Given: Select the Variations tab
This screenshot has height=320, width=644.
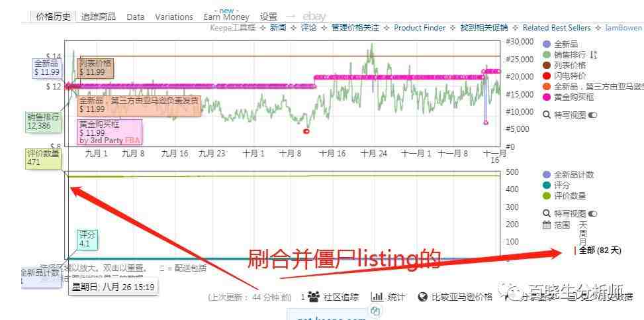Looking at the screenshot, I should pos(173,17).
